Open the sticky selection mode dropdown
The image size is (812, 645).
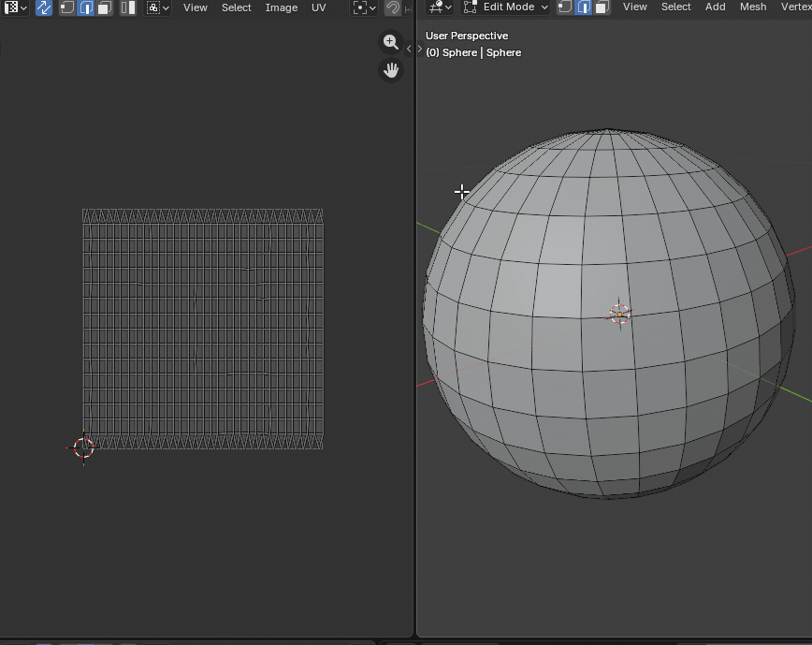[157, 7]
